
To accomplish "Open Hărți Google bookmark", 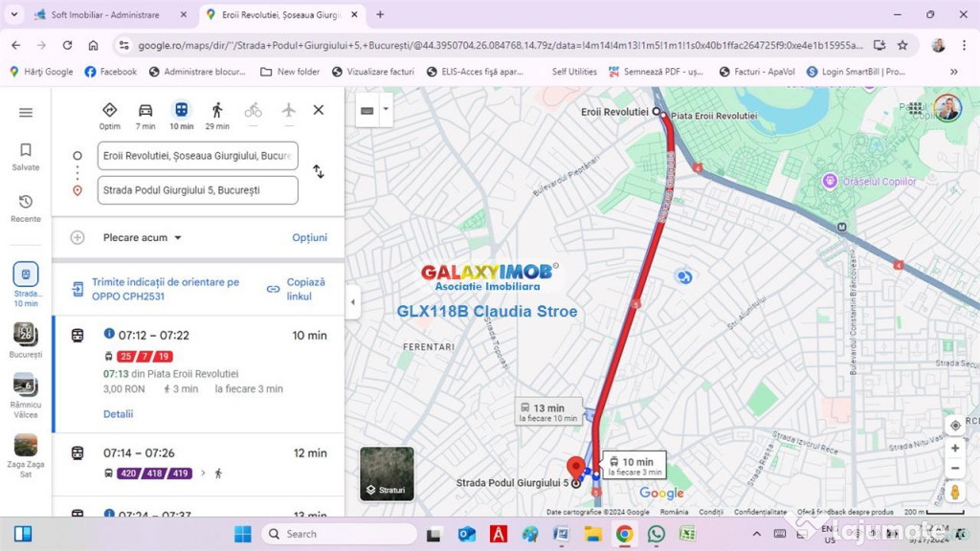I will pos(41,72).
